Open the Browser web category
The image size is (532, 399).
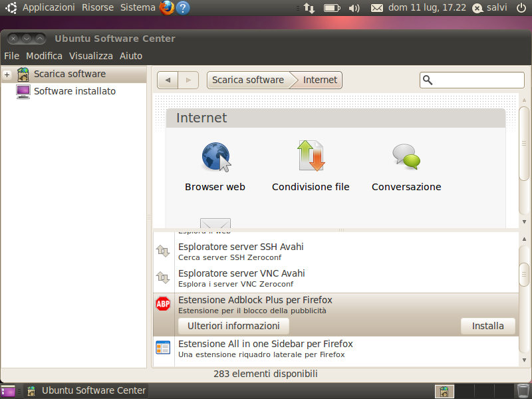(x=215, y=167)
